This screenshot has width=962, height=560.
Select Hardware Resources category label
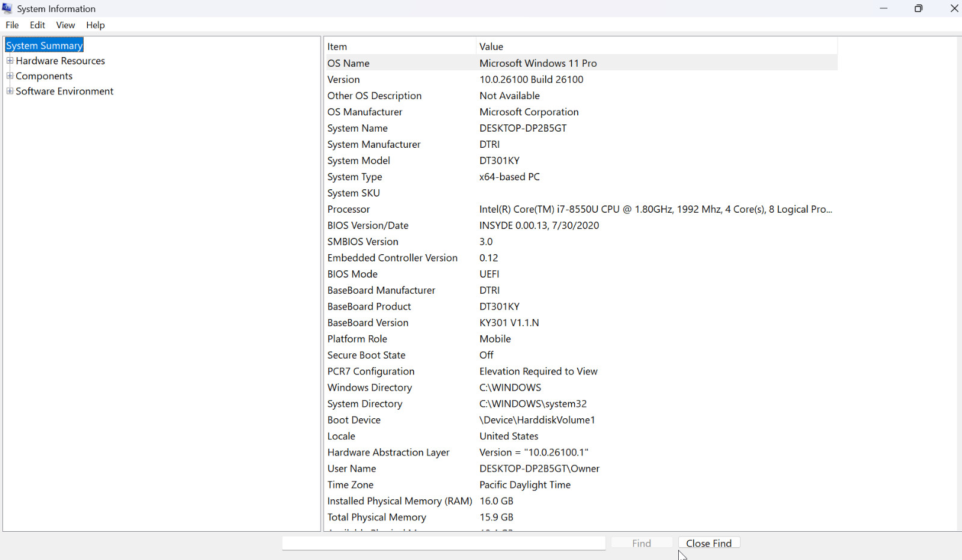click(x=60, y=61)
